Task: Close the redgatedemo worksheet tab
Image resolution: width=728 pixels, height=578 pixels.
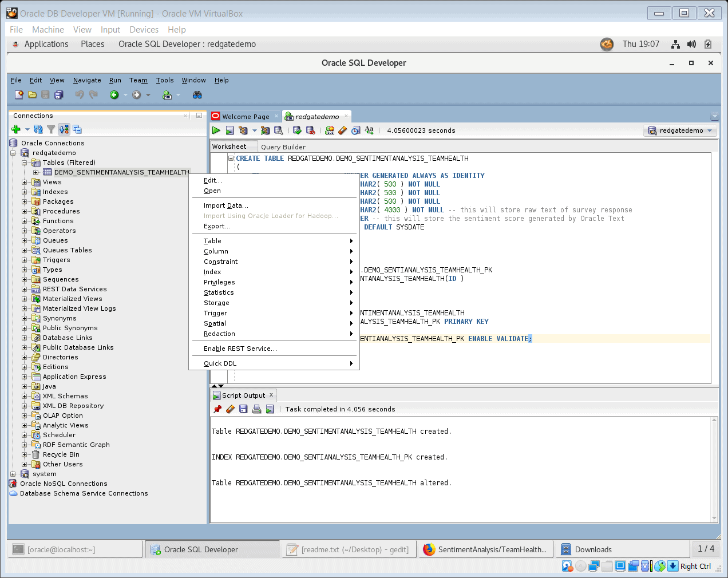Action: (x=346, y=116)
